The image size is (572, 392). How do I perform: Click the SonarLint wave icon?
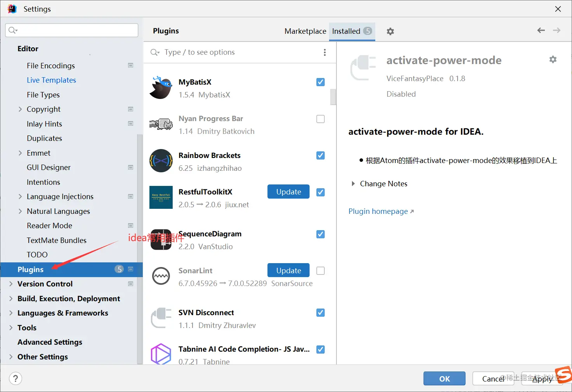tap(161, 276)
